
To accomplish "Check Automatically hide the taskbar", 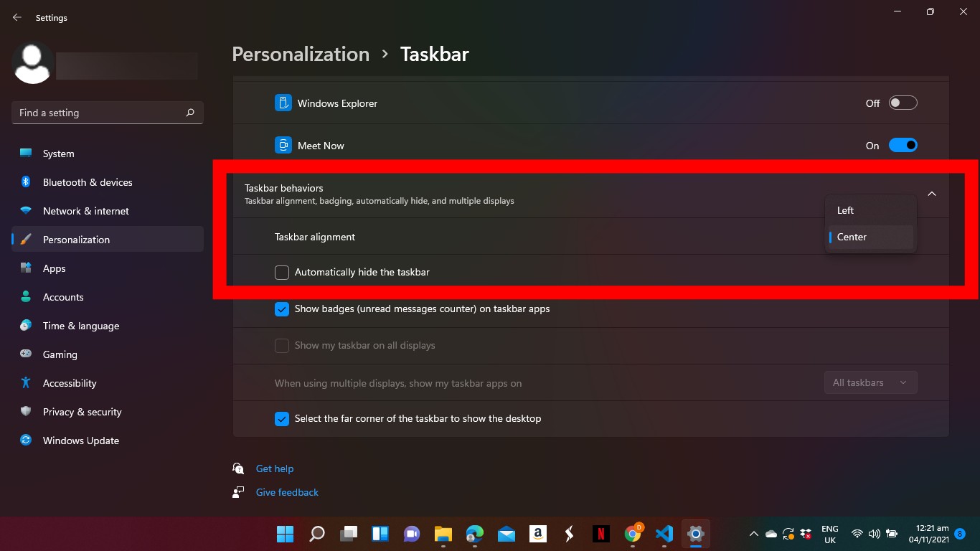I will [x=282, y=273].
